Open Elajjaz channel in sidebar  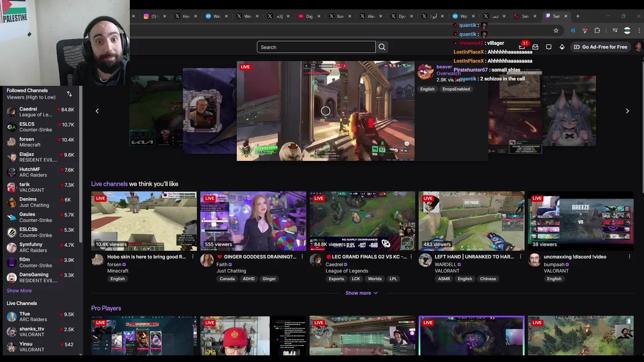pyautogui.click(x=40, y=157)
